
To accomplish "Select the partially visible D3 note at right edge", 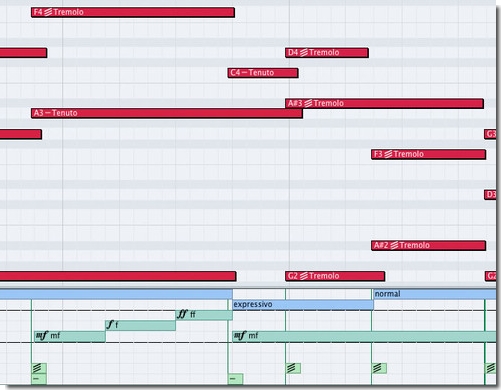I will click(x=490, y=195).
